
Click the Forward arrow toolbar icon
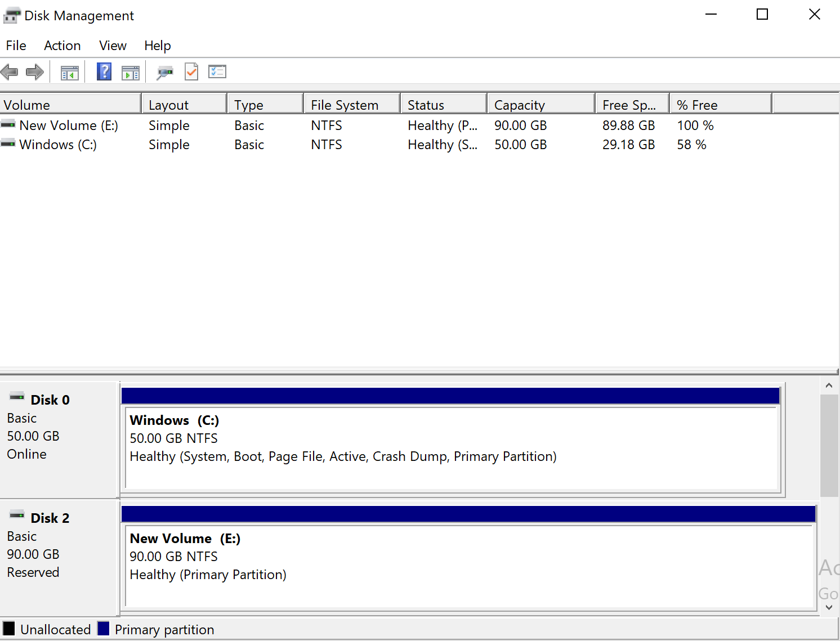[x=35, y=72]
